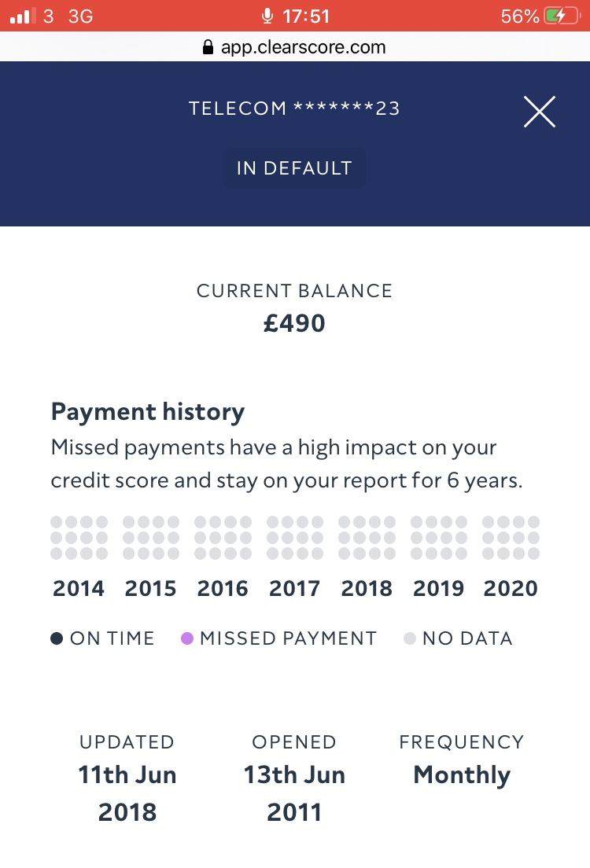Select the 2016 payment history dot grid
The height and width of the screenshot is (868, 590).
(223, 538)
